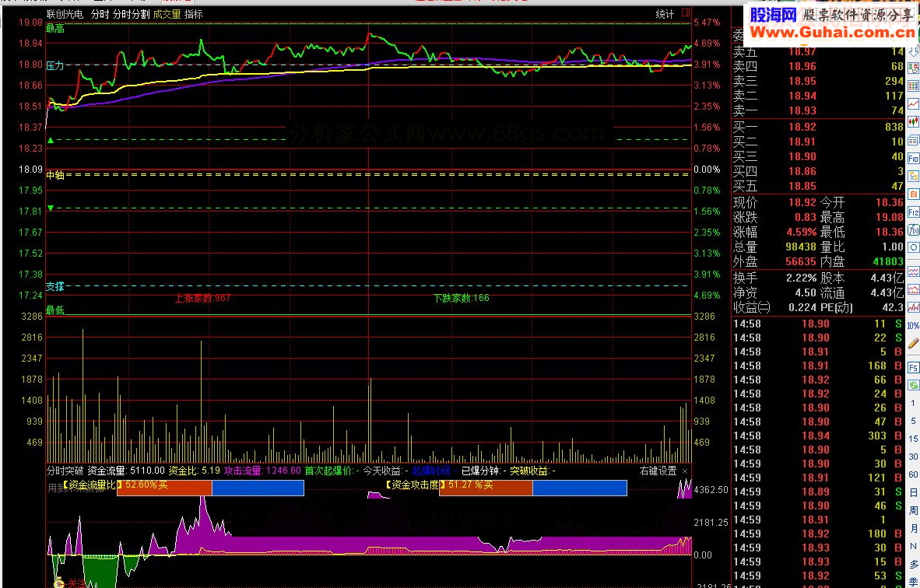Click the F12 trading icon
The height and width of the screenshot is (588, 920).
click(913, 212)
